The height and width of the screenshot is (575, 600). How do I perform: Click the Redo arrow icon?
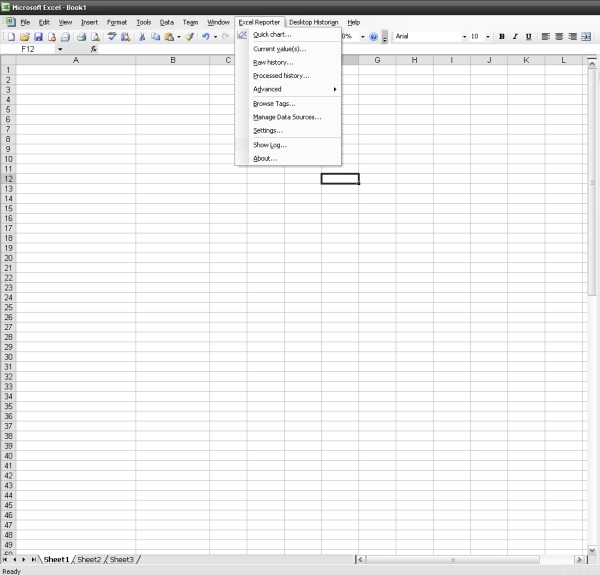(226, 37)
